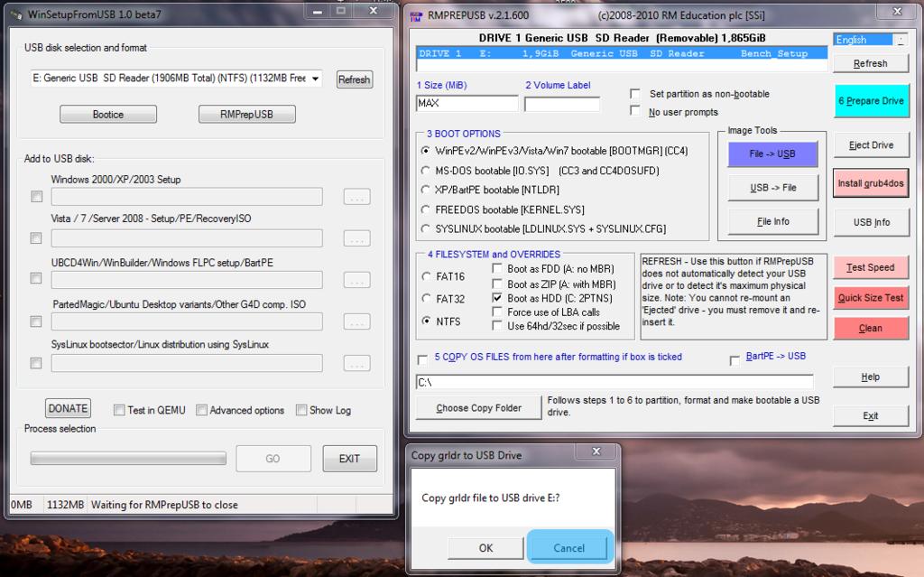Enable BartPE -> USB checkbox
The width and height of the screenshot is (924, 577).
pos(735,359)
